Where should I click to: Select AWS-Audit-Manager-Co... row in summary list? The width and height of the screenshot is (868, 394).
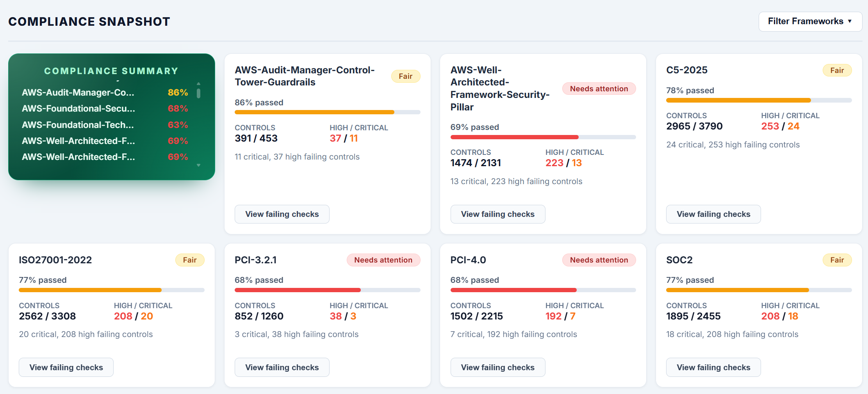[105, 92]
